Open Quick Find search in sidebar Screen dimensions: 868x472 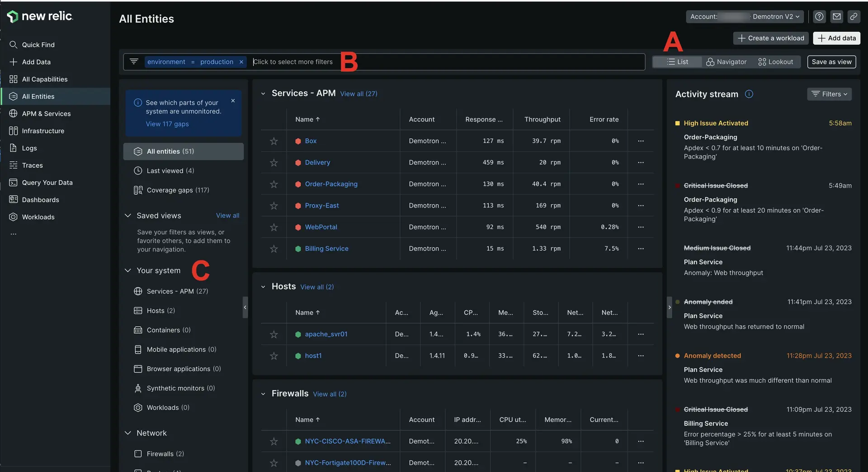(38, 45)
